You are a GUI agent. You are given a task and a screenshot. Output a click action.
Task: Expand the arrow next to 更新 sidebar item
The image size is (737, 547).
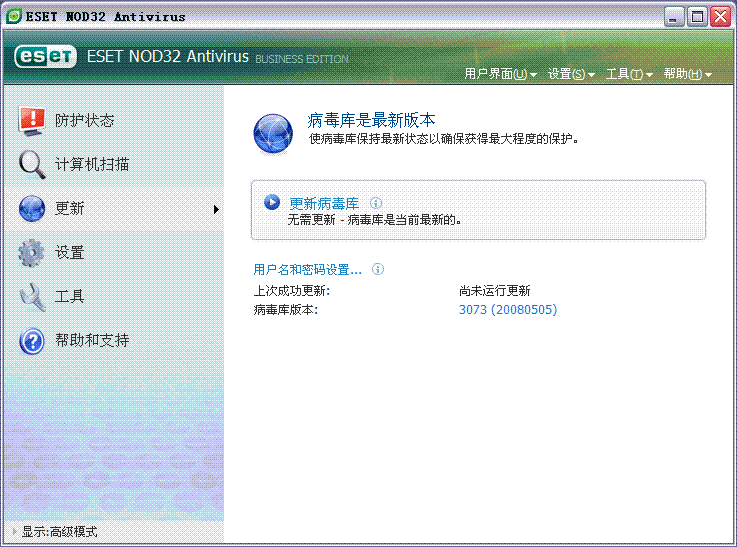click(x=216, y=209)
